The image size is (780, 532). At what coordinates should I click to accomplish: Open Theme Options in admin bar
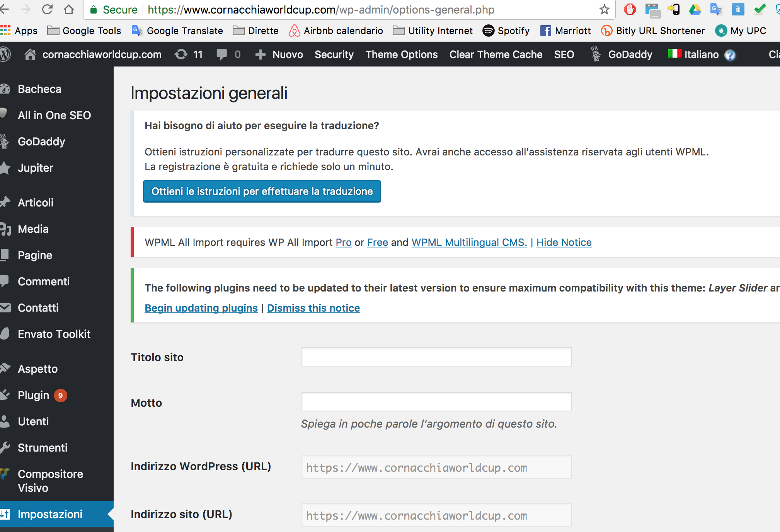click(x=402, y=55)
